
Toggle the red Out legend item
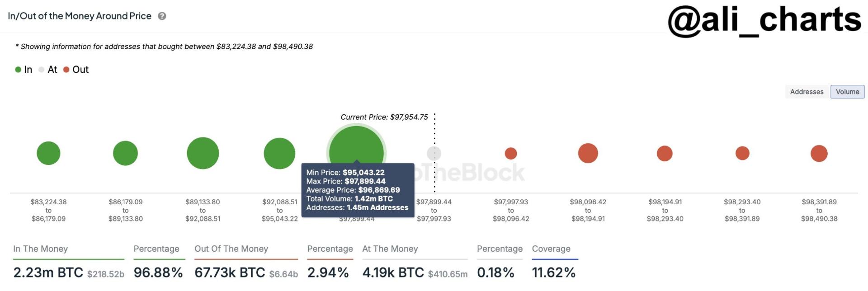pos(76,70)
